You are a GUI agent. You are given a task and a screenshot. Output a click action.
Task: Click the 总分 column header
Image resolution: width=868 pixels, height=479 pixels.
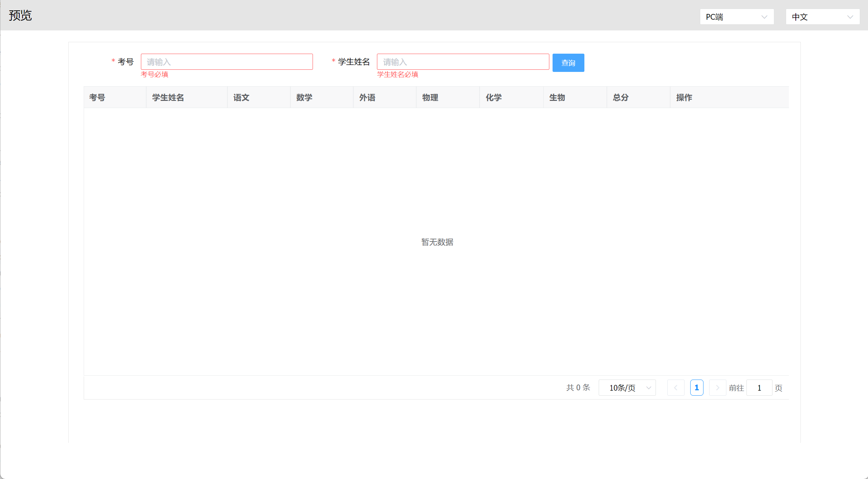(x=621, y=97)
